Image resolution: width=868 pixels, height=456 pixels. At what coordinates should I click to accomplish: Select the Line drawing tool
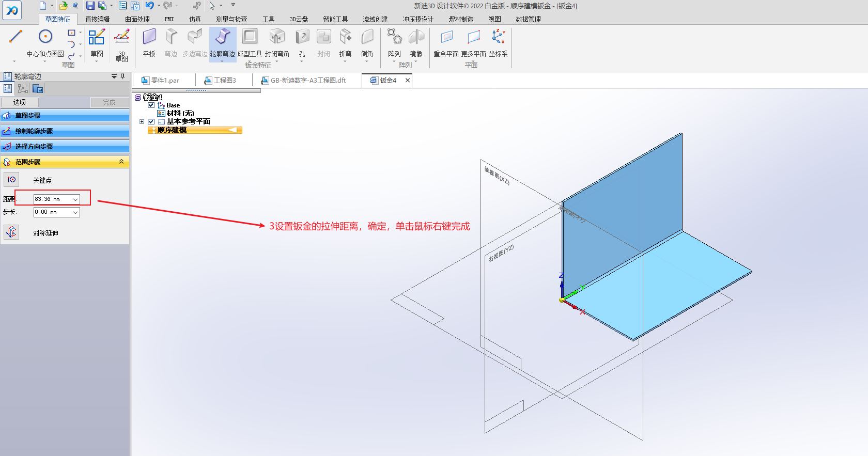click(x=16, y=36)
